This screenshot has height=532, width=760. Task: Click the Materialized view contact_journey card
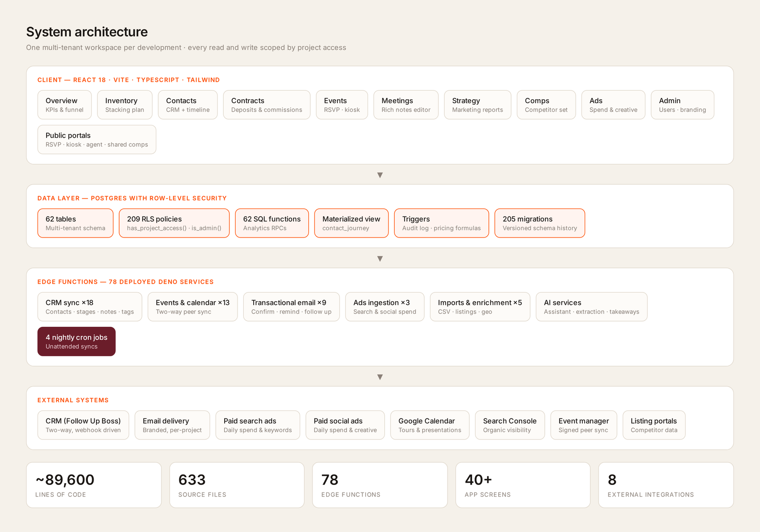[x=351, y=223]
